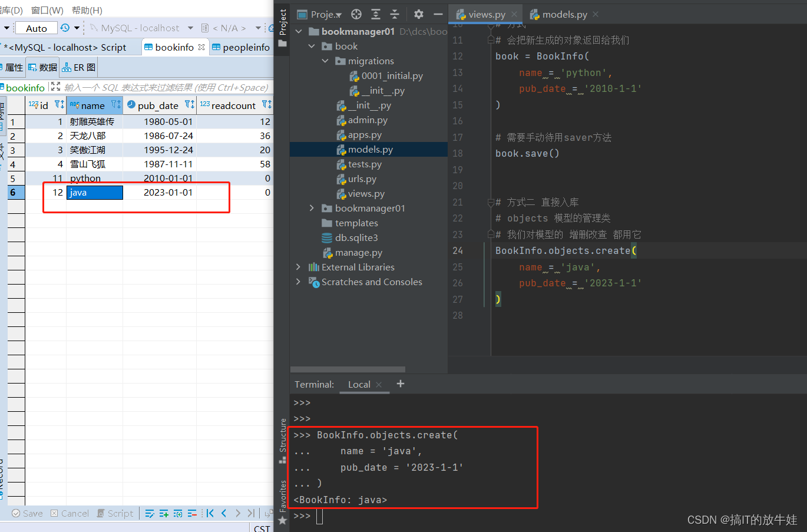The image size is (807, 532).
Task: Switch to the ER 图 subtab
Action: [78, 67]
